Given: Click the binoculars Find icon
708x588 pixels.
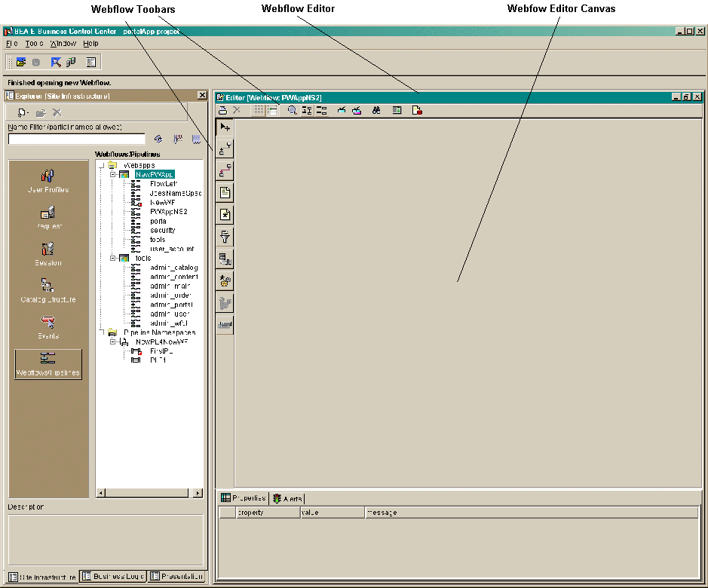Looking at the screenshot, I should click(376, 110).
